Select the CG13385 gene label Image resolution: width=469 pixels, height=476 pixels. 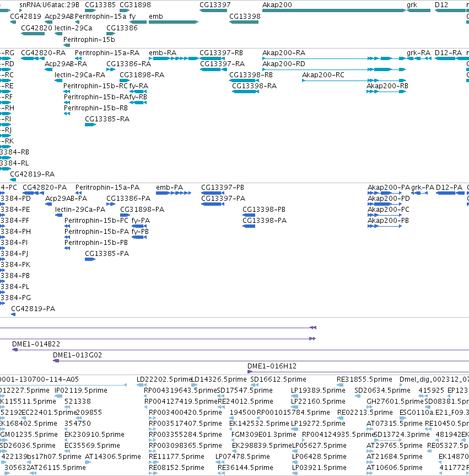click(100, 5)
